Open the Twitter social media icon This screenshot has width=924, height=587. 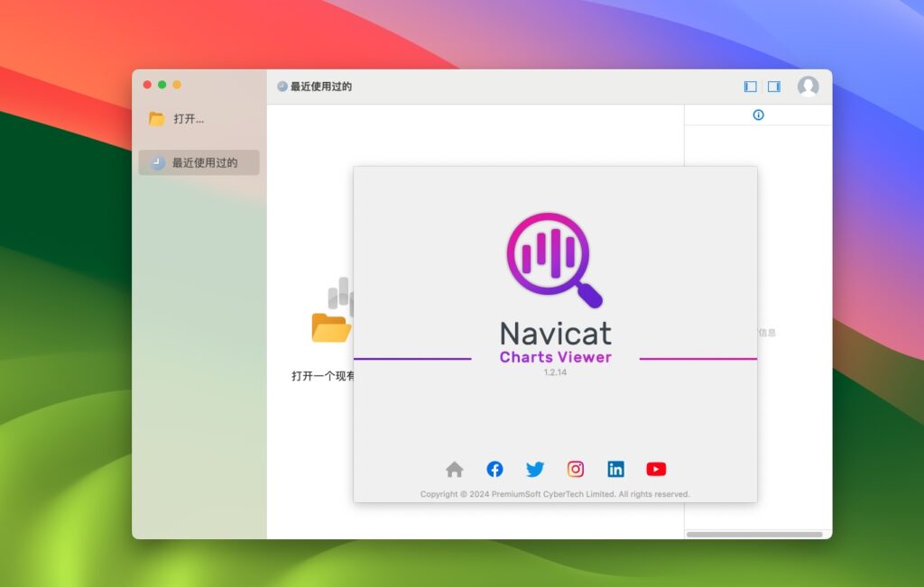pyautogui.click(x=535, y=468)
